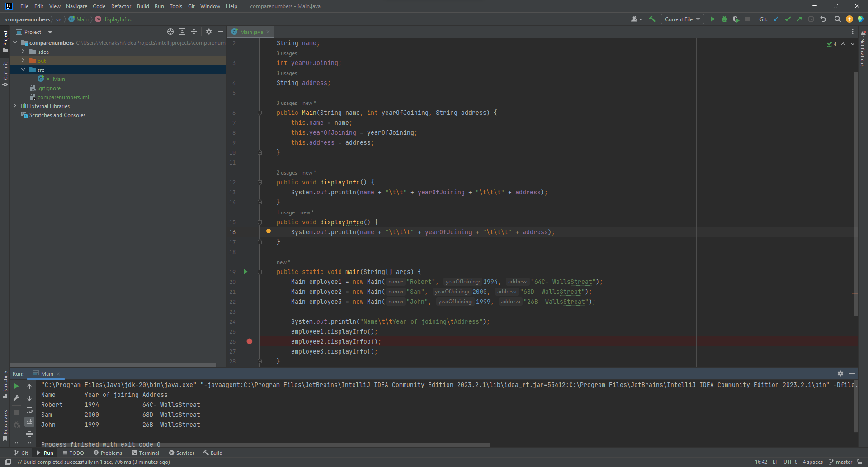Expand the External Libraries tree node
This screenshot has height=467, width=868.
pyautogui.click(x=15, y=106)
